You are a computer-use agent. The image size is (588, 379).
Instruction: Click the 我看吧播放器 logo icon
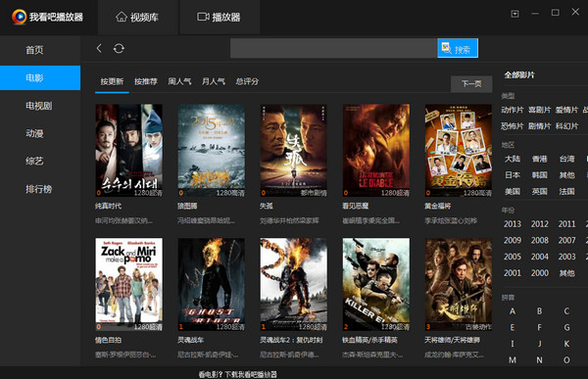pos(19,17)
